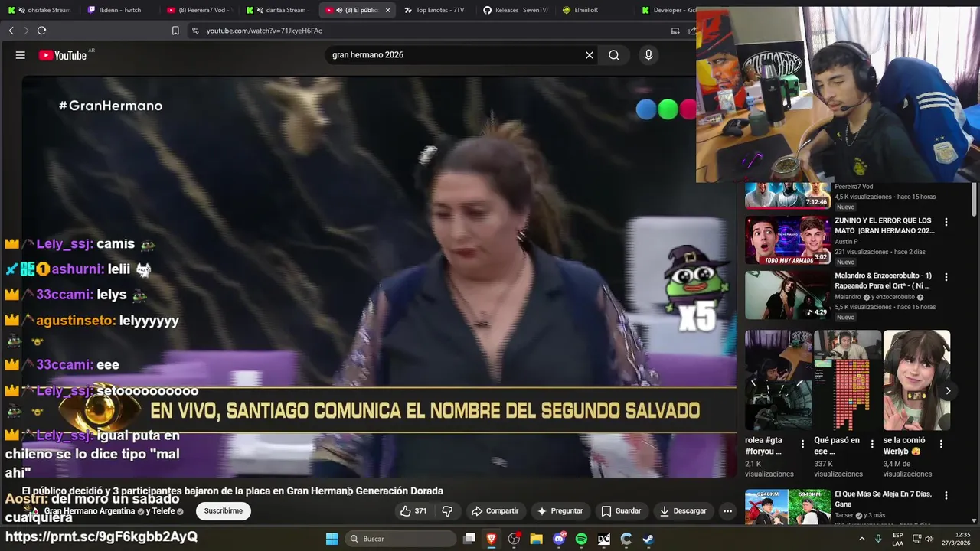980x551 pixels.
Task: Click the Windows taskbar Buscar search box
Action: click(x=399, y=539)
